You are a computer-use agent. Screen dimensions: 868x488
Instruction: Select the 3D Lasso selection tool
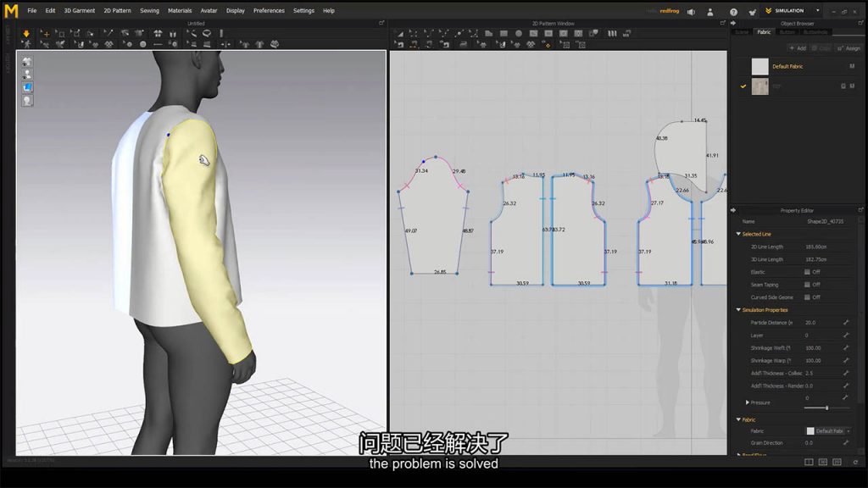[x=207, y=33]
